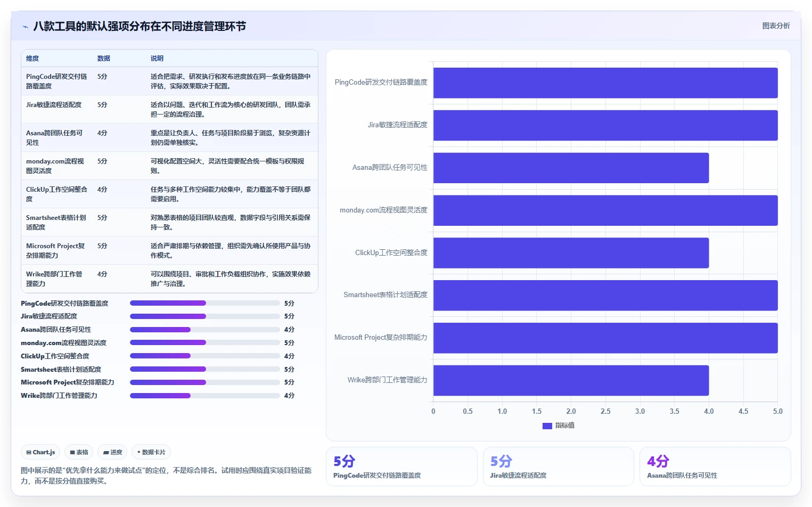Click the Smartsheet表格计划适配度 progress bar
Viewport: 812px width, 507px height.
pyautogui.click(x=205, y=369)
